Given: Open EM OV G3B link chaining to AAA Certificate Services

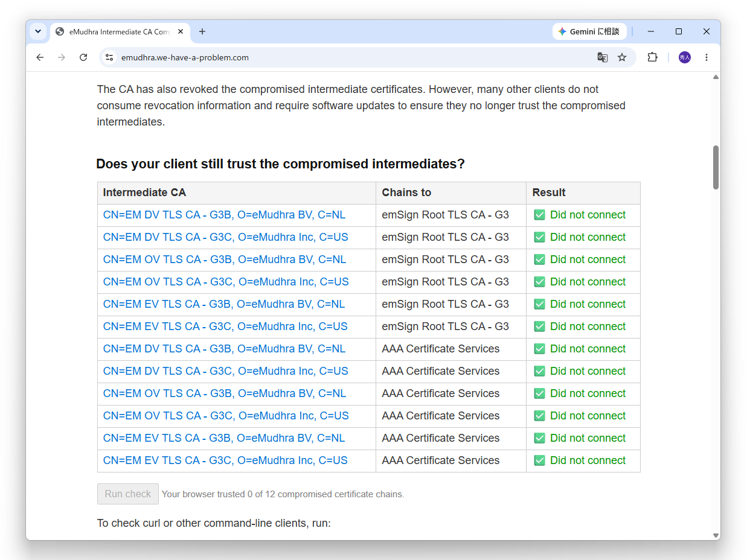Looking at the screenshot, I should [225, 393].
